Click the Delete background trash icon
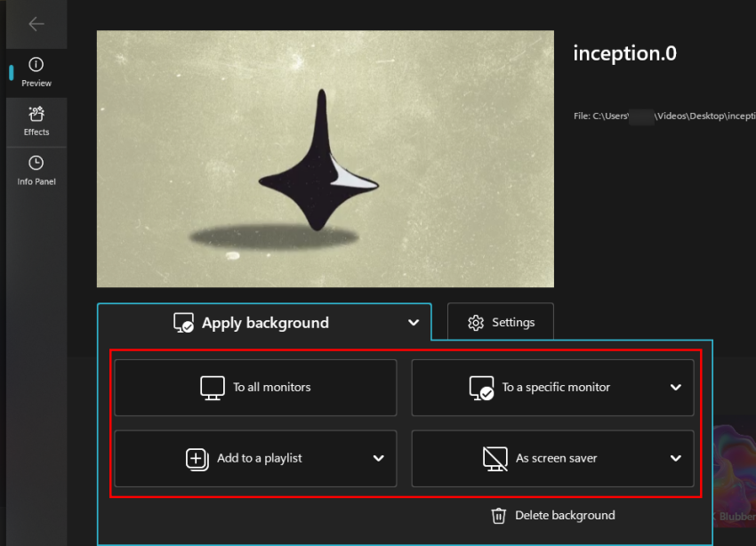 [499, 516]
